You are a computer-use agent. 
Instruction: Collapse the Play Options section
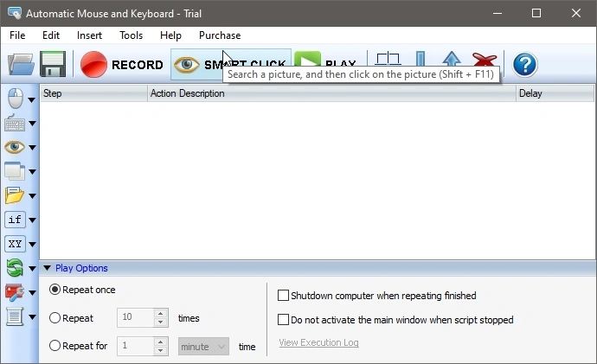tap(48, 268)
